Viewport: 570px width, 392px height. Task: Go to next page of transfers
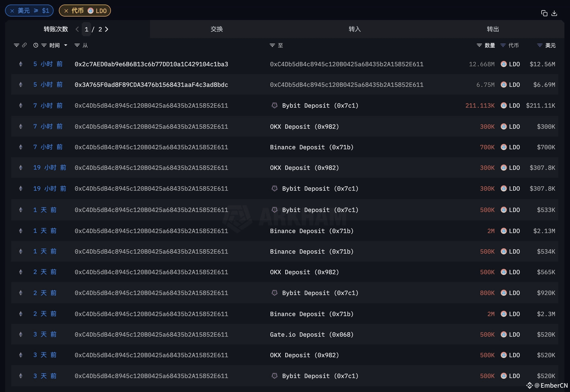(x=107, y=29)
